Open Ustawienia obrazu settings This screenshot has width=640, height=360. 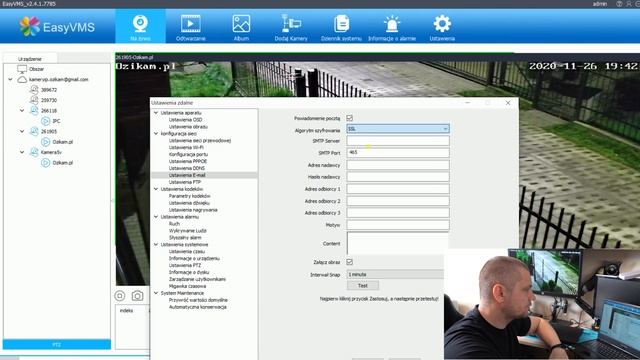tap(188, 127)
